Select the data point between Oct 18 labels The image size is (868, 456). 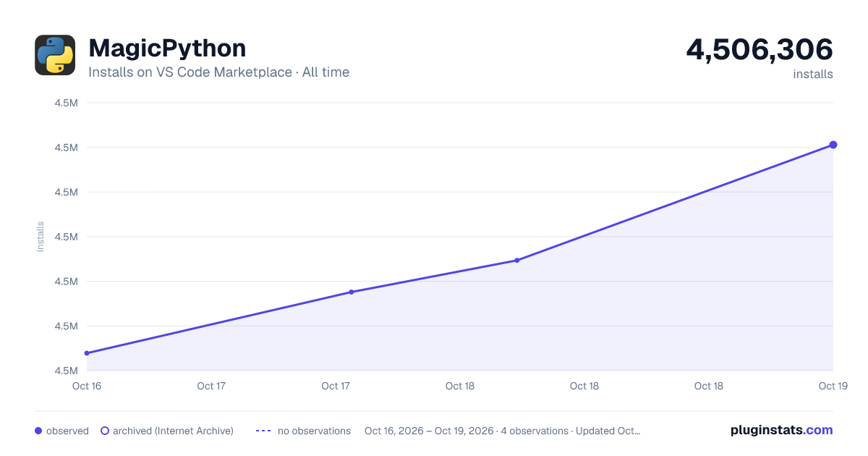click(x=517, y=261)
